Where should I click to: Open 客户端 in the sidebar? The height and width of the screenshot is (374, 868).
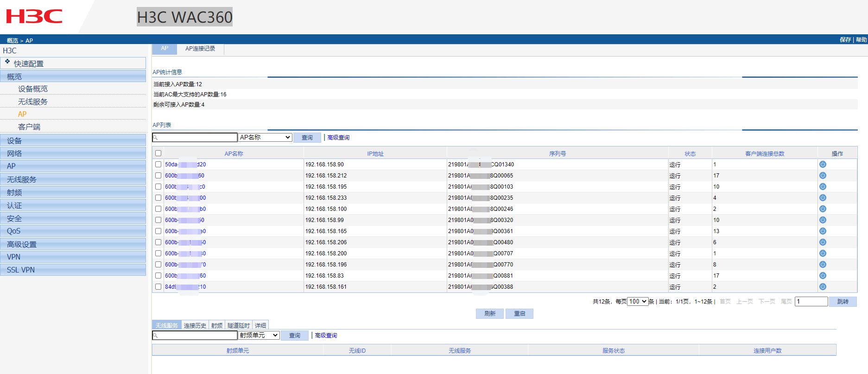pyautogui.click(x=29, y=127)
